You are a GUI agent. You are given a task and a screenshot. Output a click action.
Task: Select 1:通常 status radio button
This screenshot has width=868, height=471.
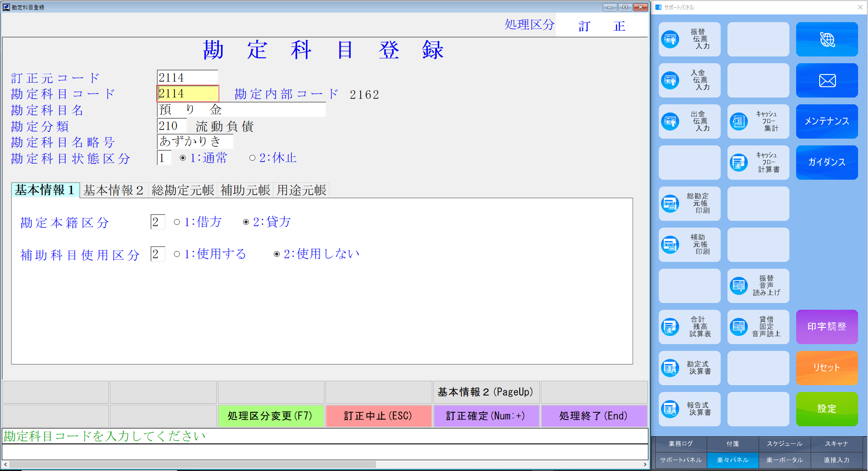coord(183,158)
